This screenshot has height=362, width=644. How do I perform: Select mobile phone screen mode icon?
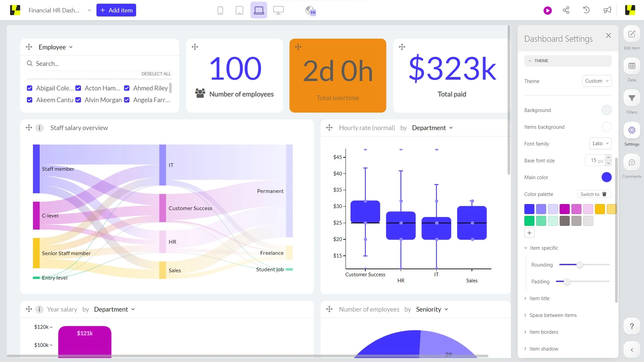click(x=220, y=10)
